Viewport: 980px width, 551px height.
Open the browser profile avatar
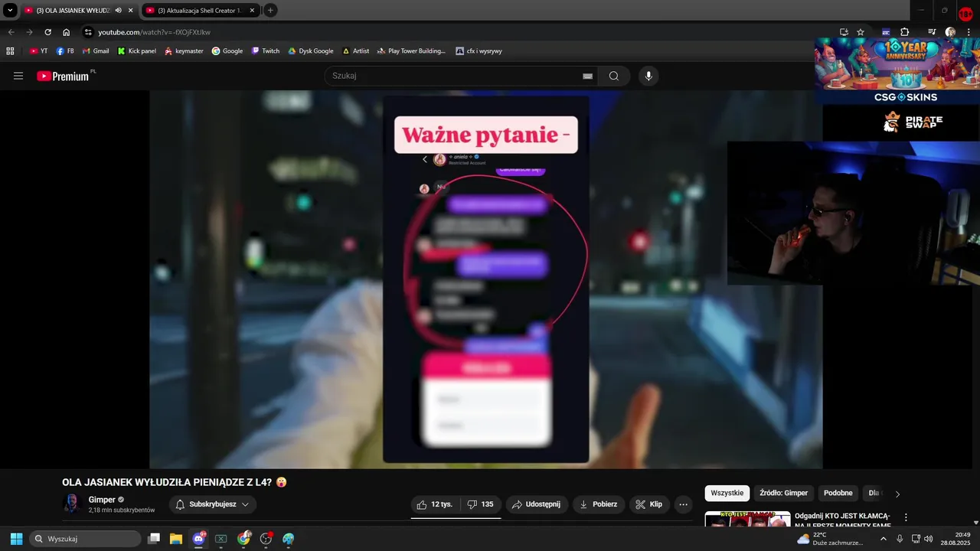tap(950, 32)
